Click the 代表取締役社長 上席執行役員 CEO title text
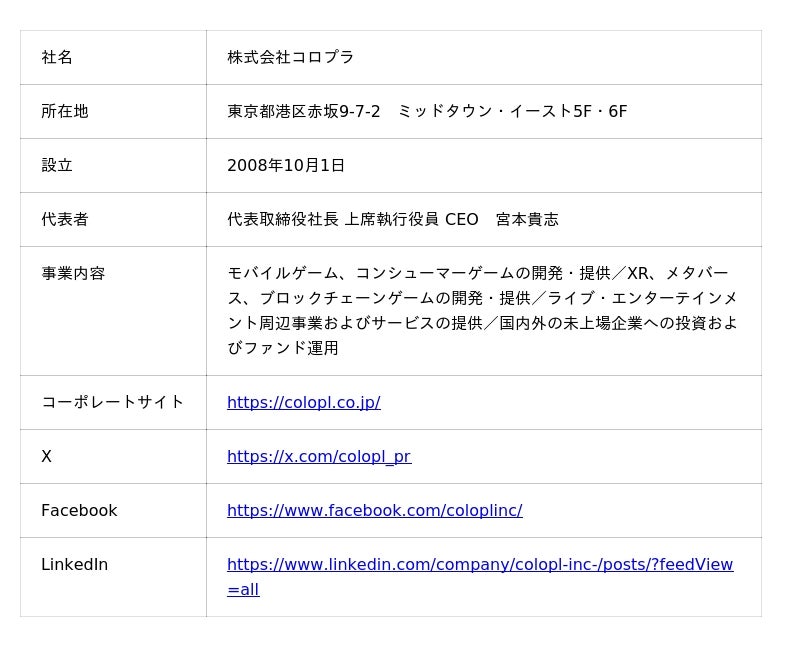The image size is (800, 647). 352,219
